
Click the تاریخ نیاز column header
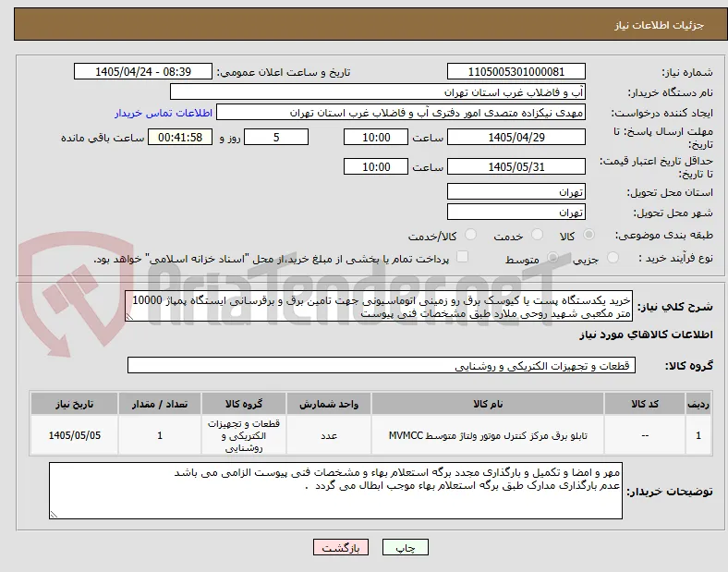(x=74, y=404)
